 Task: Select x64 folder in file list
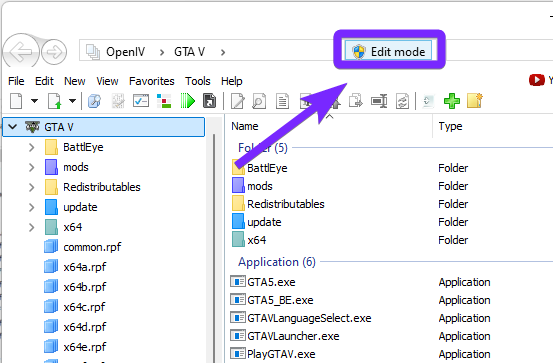pos(249,240)
